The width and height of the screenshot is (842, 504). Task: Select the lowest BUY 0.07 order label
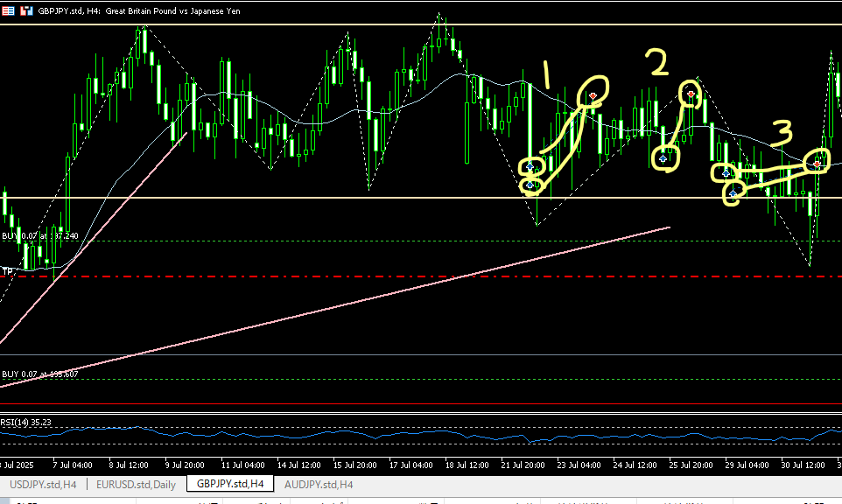click(39, 374)
